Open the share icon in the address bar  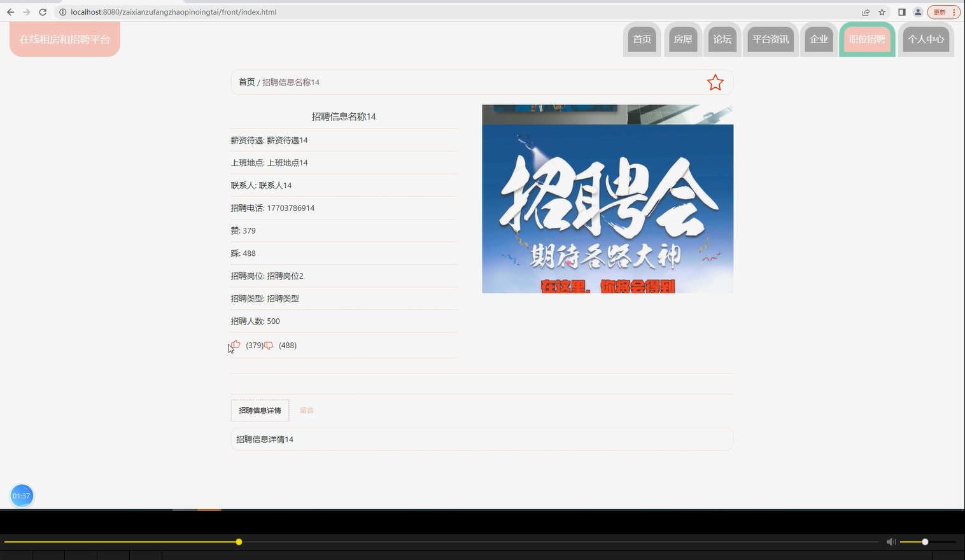865,11
